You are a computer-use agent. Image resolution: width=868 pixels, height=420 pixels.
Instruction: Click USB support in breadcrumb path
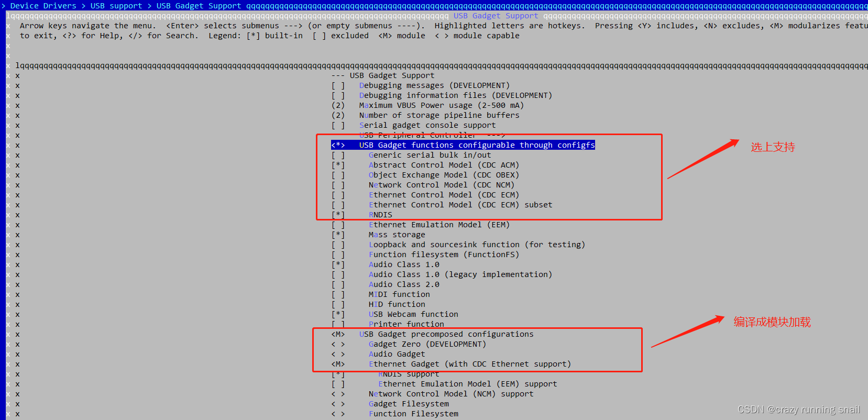pos(116,6)
